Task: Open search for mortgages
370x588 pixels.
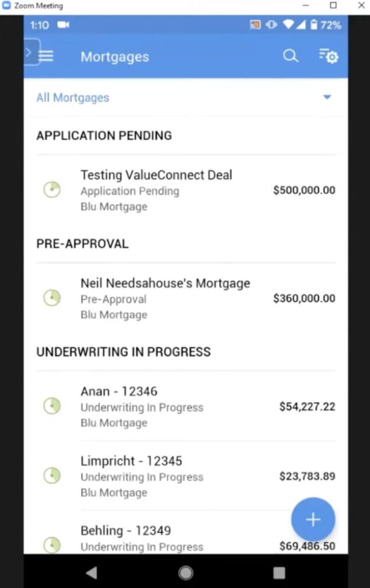Action: [290, 56]
